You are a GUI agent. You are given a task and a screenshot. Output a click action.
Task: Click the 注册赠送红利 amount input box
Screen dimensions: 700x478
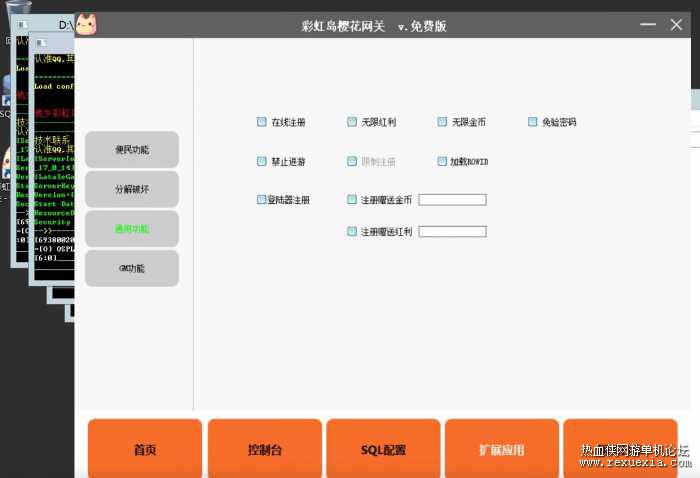click(x=452, y=232)
